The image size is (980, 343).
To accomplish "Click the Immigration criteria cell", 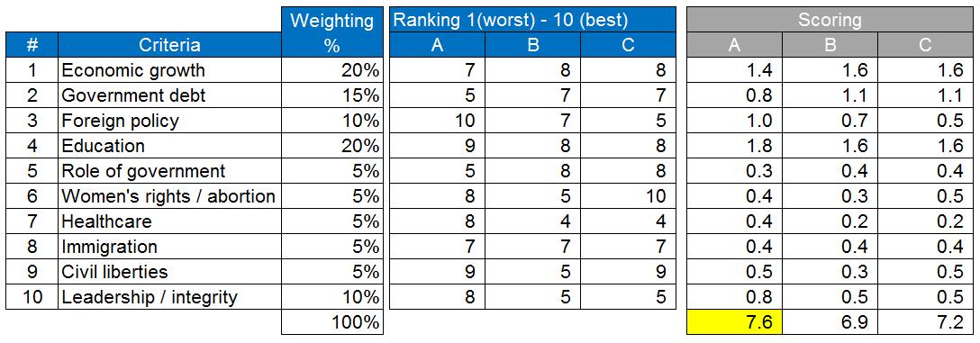I will point(169,247).
